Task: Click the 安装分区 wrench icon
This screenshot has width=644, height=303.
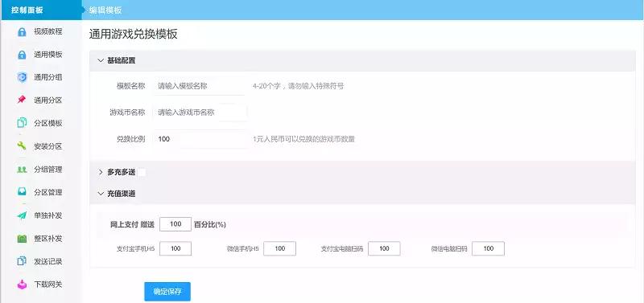Action: coord(22,146)
